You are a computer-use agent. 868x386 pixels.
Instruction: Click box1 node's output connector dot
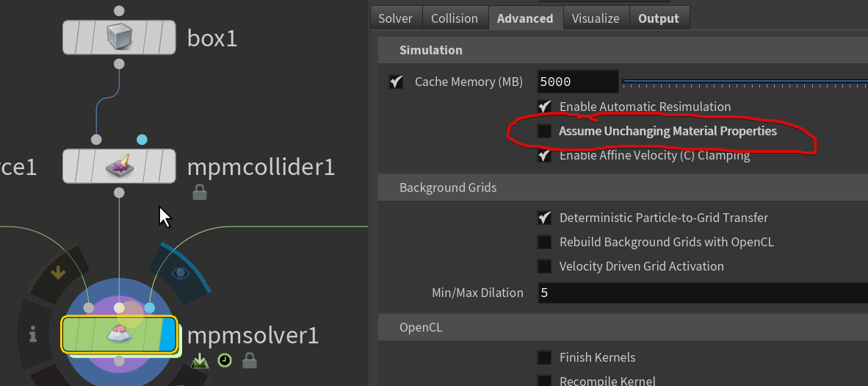119,65
